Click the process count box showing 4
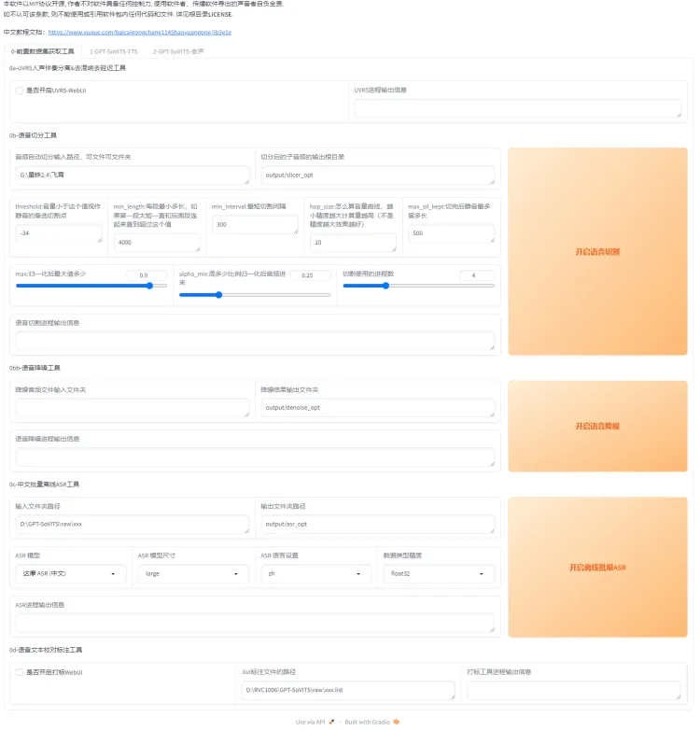This screenshot has height=731, width=700. click(x=477, y=275)
